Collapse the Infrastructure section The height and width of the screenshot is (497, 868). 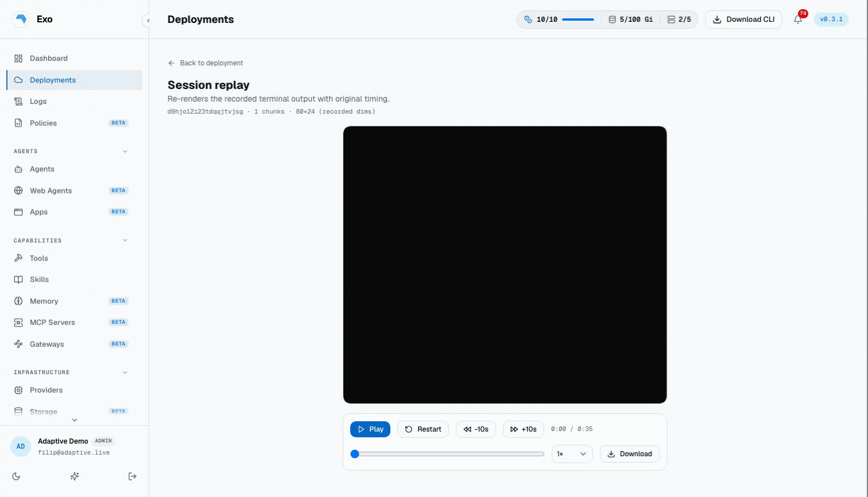[x=125, y=372]
